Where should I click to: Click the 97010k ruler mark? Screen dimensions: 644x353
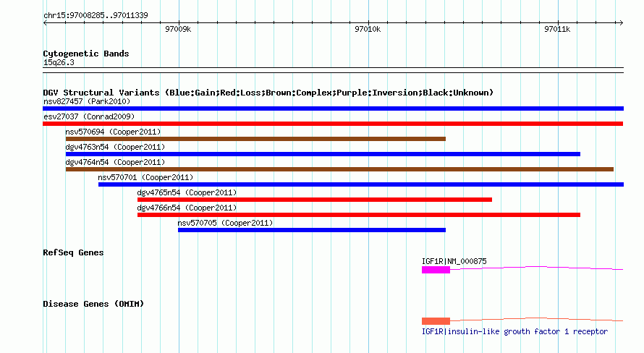pos(368,29)
